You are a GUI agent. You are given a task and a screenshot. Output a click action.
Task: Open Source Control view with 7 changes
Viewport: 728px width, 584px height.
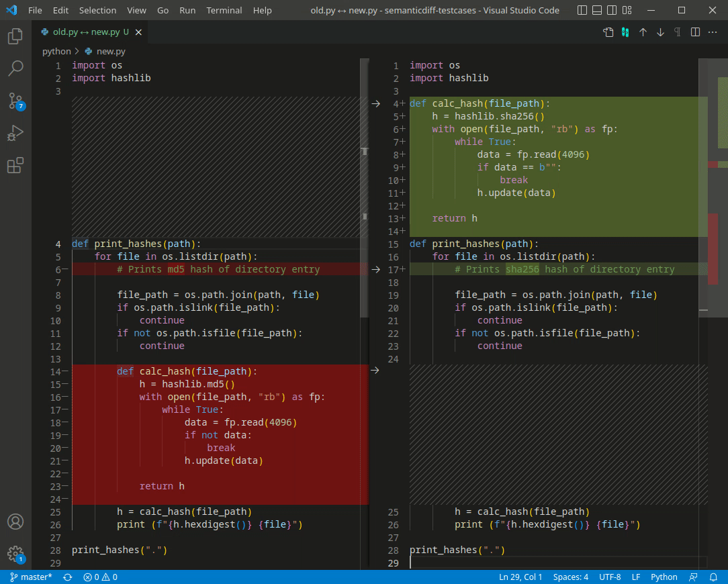click(x=15, y=101)
